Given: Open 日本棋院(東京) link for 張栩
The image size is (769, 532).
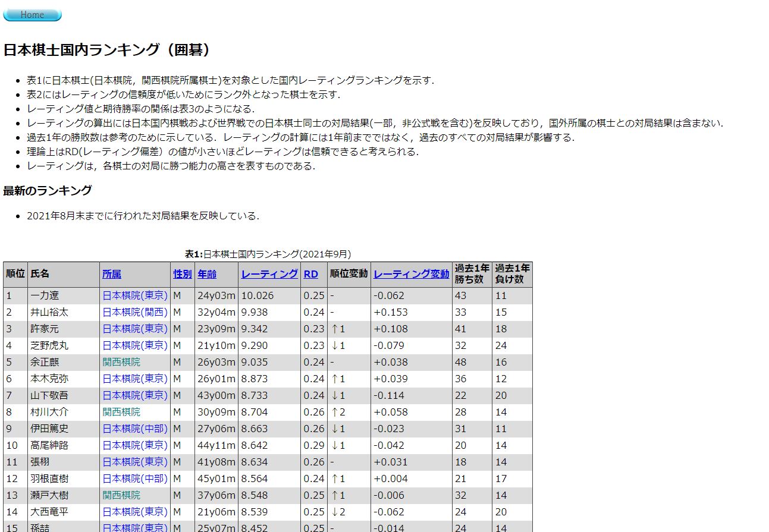Looking at the screenshot, I should (x=135, y=462).
